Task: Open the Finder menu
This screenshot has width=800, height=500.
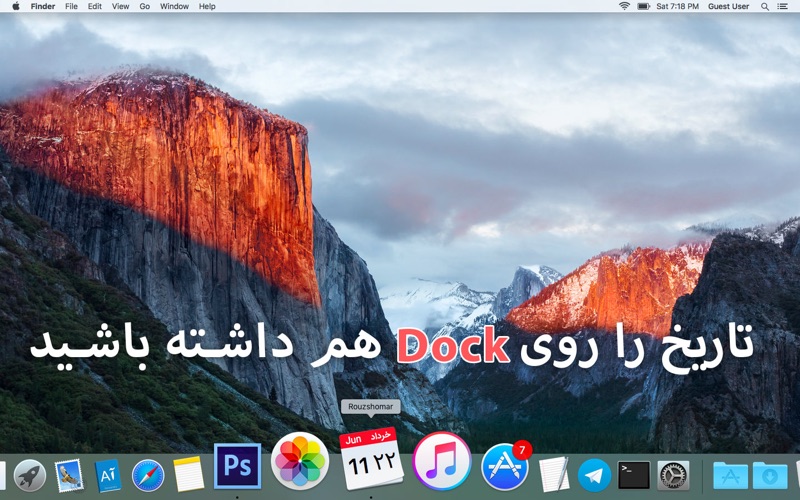Action: coord(43,6)
